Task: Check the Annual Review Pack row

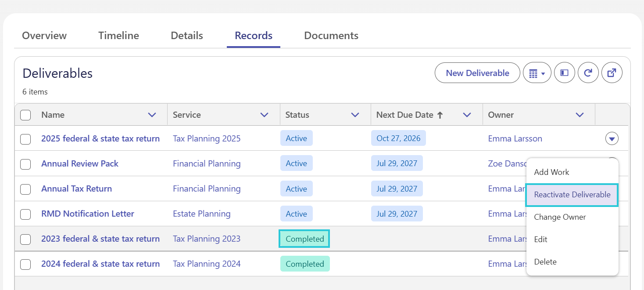Action: (x=25, y=164)
